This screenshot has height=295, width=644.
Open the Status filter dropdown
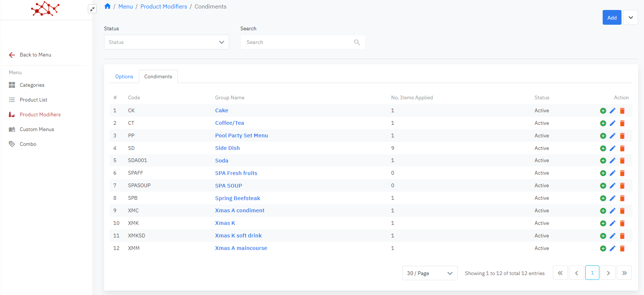pos(166,42)
